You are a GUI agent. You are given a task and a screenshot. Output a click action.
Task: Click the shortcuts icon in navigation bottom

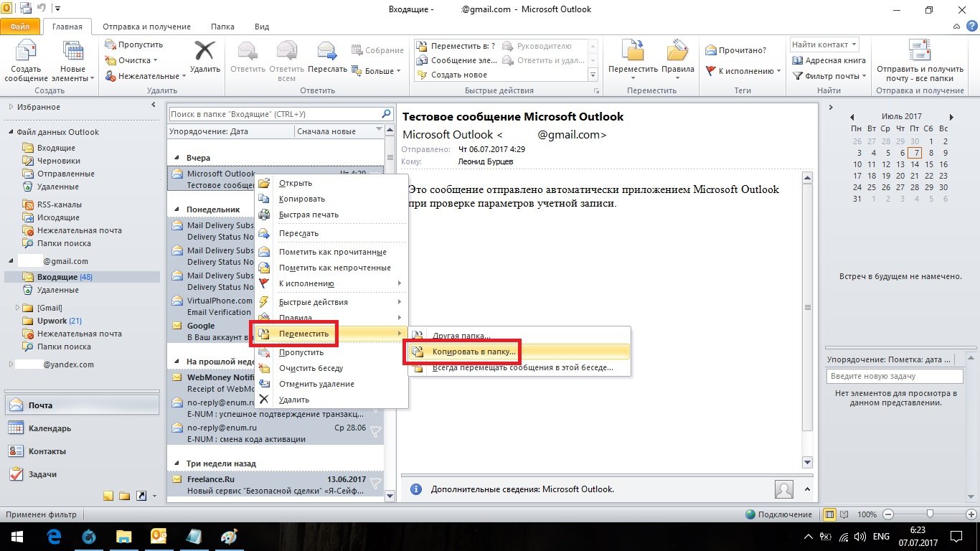pyautogui.click(x=141, y=496)
